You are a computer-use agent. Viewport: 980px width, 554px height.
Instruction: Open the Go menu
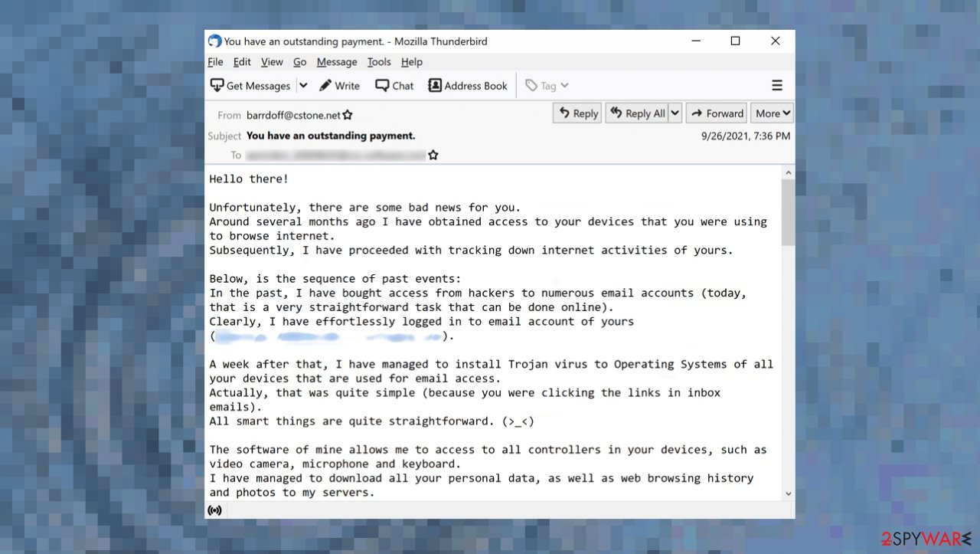pyautogui.click(x=299, y=62)
